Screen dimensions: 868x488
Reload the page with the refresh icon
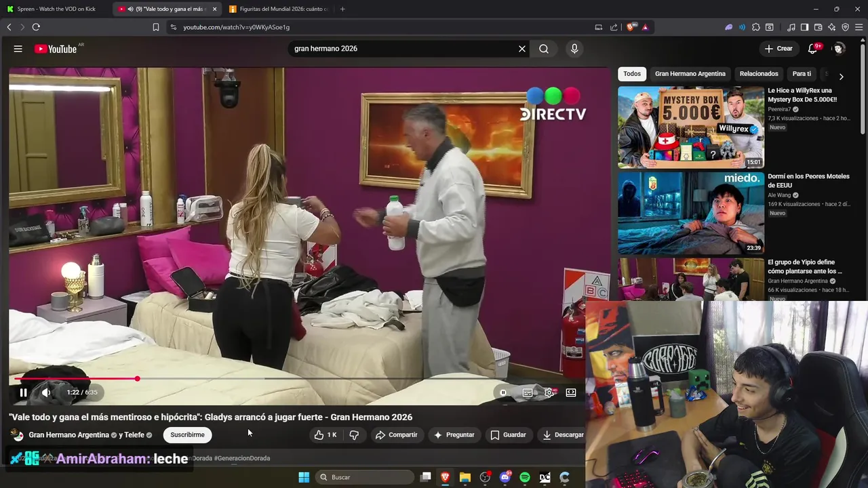click(36, 27)
